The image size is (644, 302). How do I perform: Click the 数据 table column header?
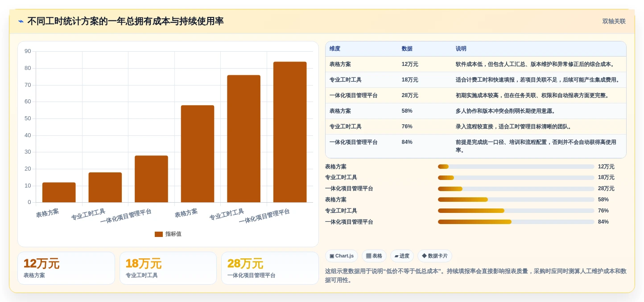point(407,49)
